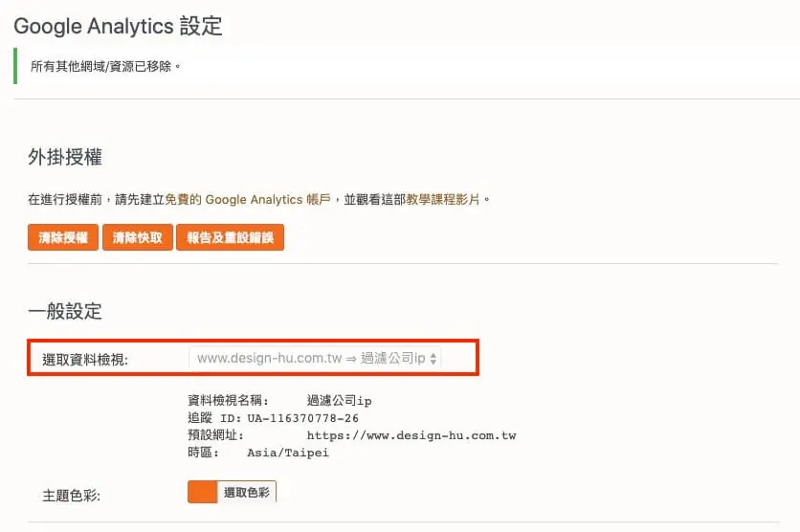Click the Google Analytics 設定 page heading
This screenshot has width=800, height=532.
[x=118, y=26]
